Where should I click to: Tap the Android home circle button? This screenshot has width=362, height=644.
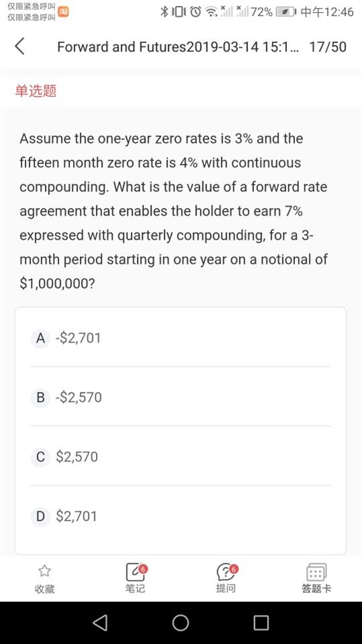click(x=180, y=623)
